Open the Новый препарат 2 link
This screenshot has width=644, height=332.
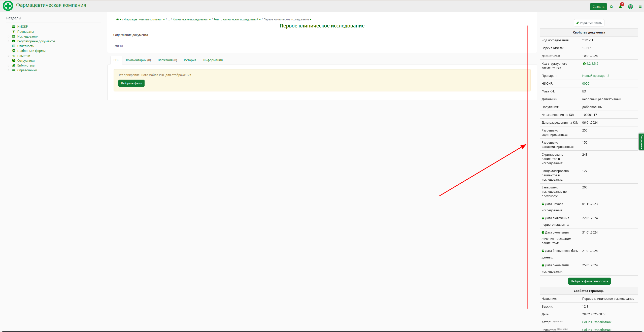pyautogui.click(x=595, y=76)
